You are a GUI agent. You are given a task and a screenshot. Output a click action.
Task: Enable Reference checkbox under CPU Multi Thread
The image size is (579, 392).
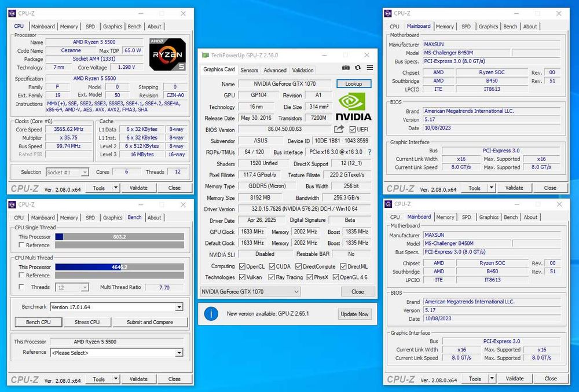pyautogui.click(x=21, y=276)
